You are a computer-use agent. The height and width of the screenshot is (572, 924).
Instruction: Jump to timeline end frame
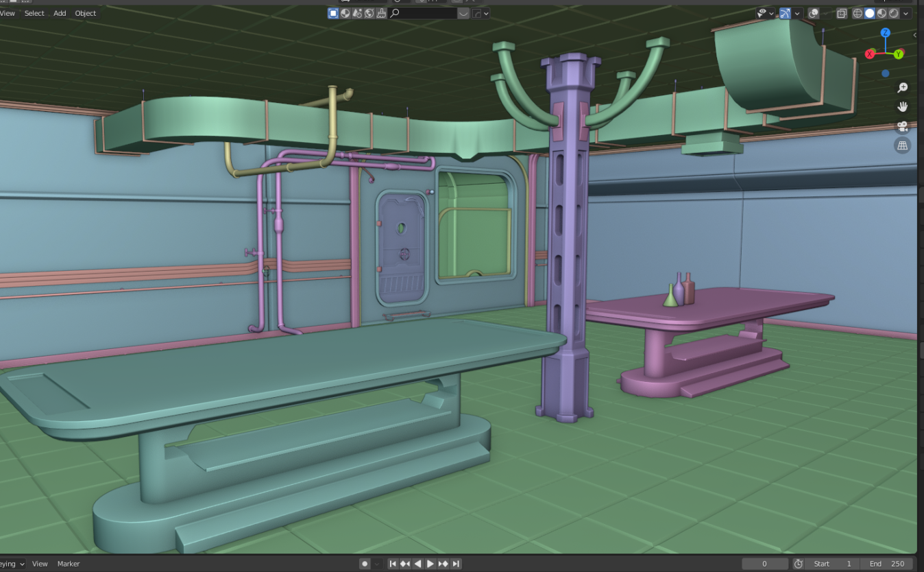tap(456, 564)
